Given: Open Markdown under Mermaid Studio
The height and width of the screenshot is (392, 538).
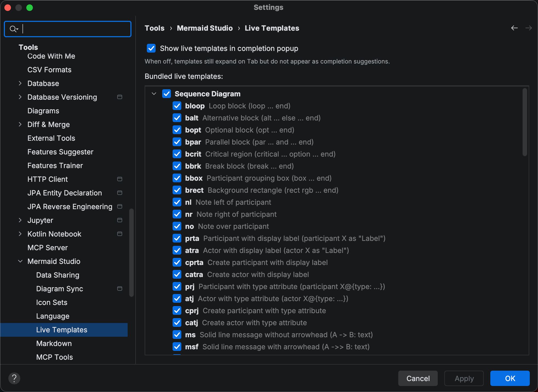Looking at the screenshot, I should [54, 344].
